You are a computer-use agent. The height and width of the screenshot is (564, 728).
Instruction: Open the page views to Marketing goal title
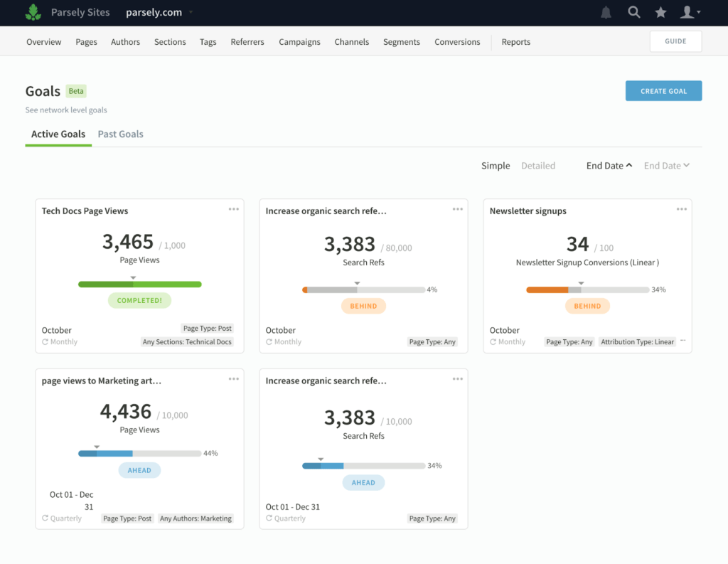click(102, 381)
